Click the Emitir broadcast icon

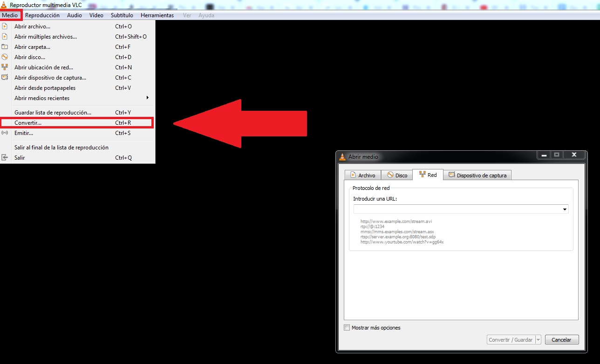pyautogui.click(x=5, y=133)
